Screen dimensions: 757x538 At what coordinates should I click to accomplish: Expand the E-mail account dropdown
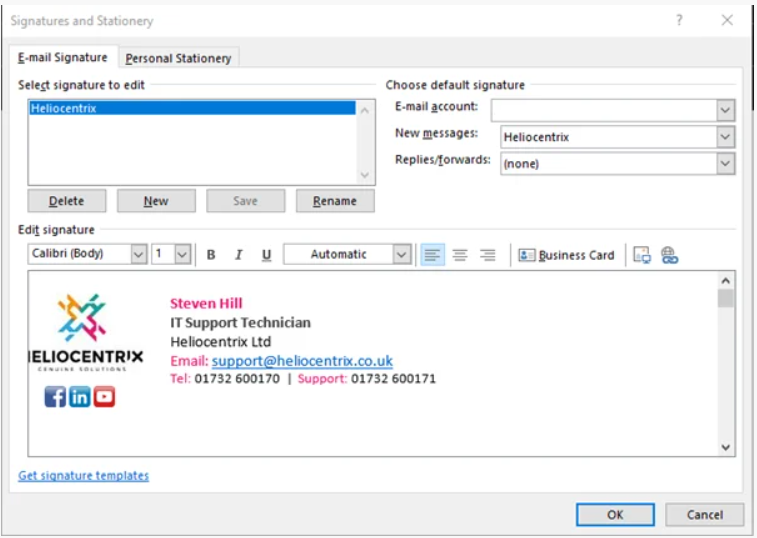tap(725, 110)
